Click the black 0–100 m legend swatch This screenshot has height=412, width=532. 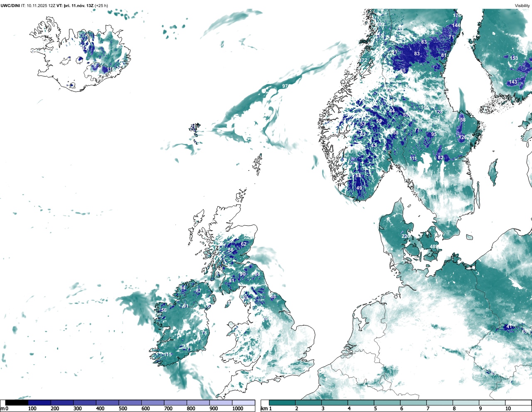pyautogui.click(x=17, y=402)
